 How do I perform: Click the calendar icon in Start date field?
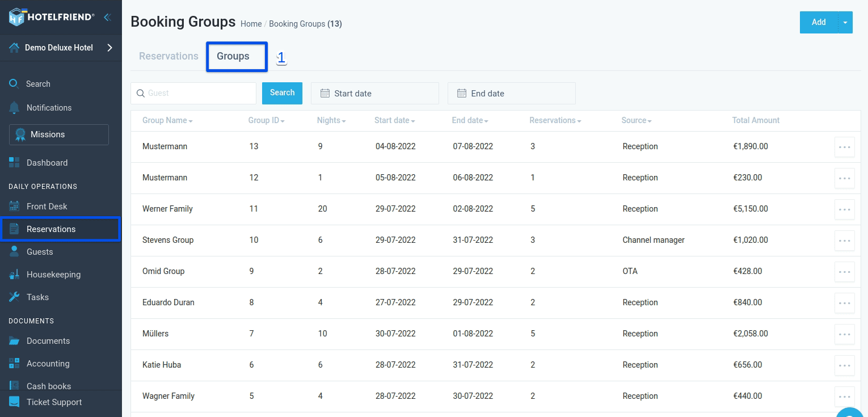[325, 93]
